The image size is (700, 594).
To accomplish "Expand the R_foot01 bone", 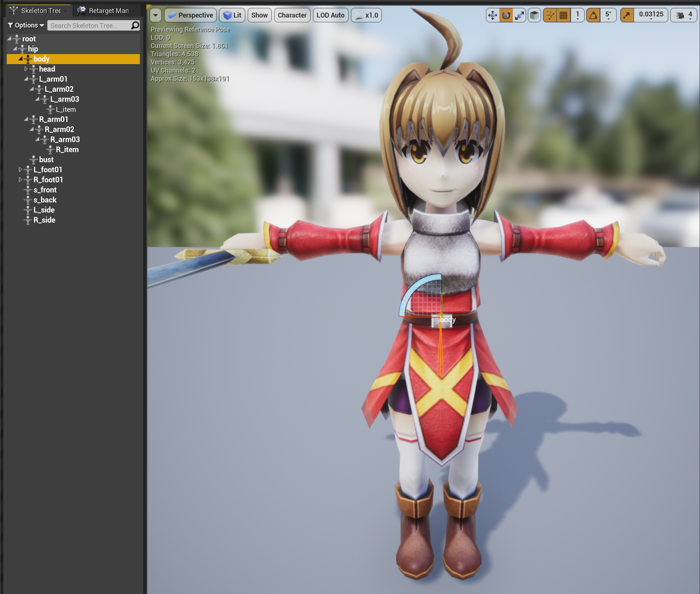I will (20, 179).
